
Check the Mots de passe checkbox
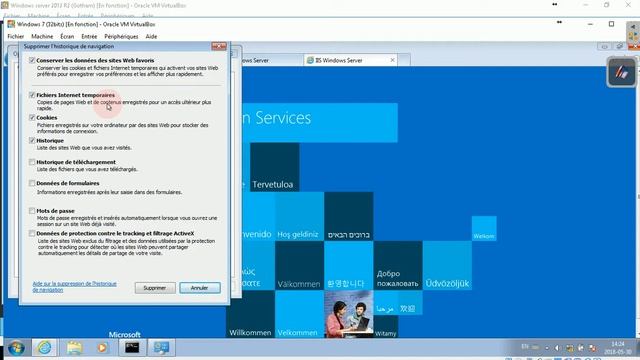tap(32, 211)
